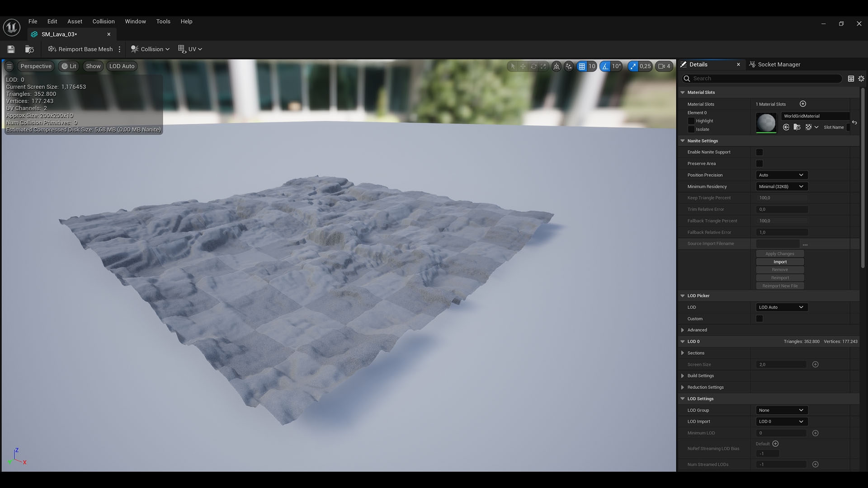Enable the Custom LOD checkbox

(759, 319)
